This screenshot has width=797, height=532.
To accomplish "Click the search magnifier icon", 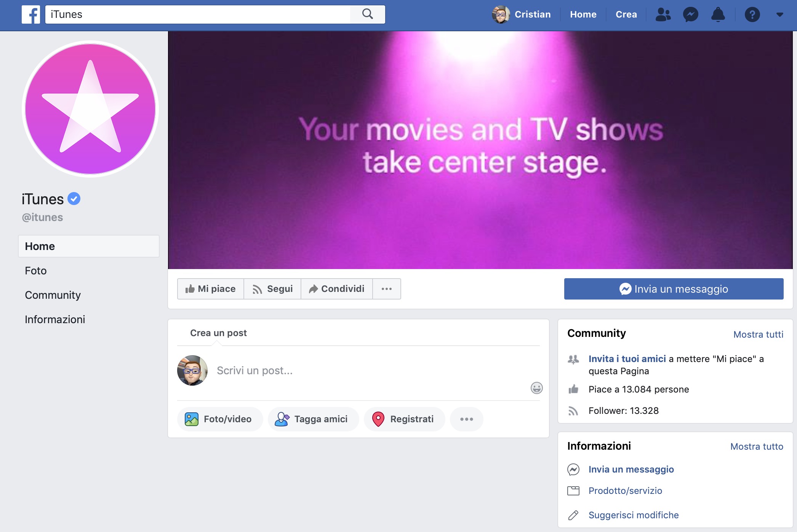I will coord(367,14).
